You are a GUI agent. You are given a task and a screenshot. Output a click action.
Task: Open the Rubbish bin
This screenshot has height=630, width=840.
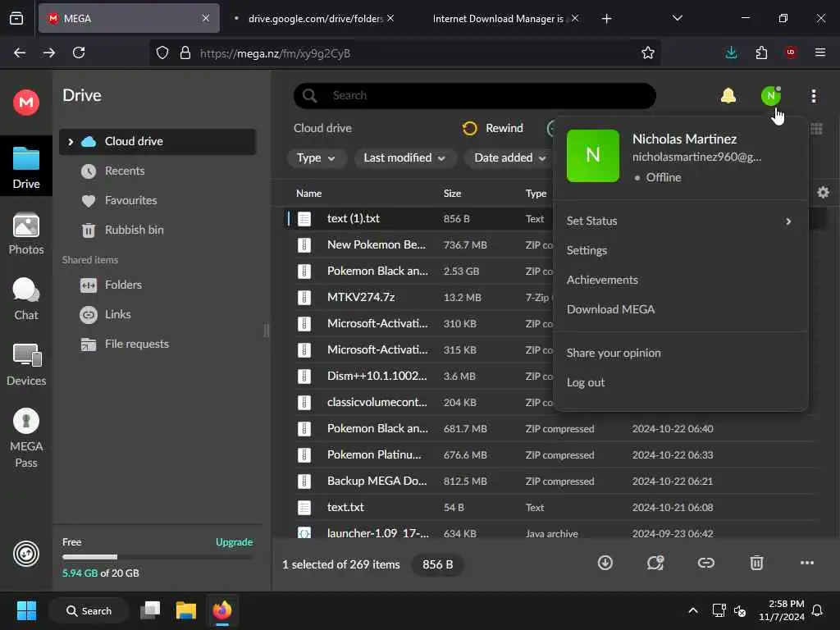click(134, 230)
